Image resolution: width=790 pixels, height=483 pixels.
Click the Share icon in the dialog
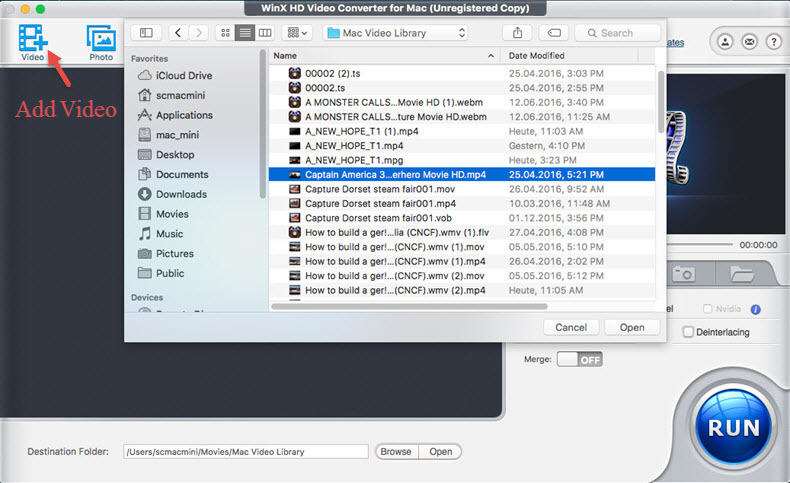pos(517,33)
